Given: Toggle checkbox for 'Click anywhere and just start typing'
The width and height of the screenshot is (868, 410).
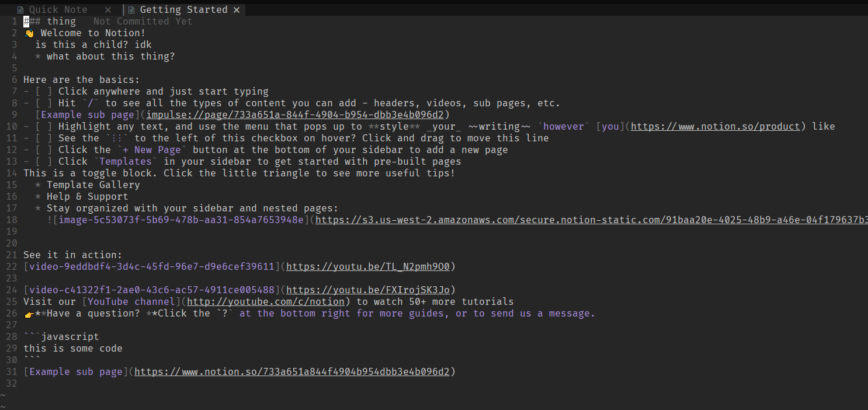Looking at the screenshot, I should click(x=44, y=92).
